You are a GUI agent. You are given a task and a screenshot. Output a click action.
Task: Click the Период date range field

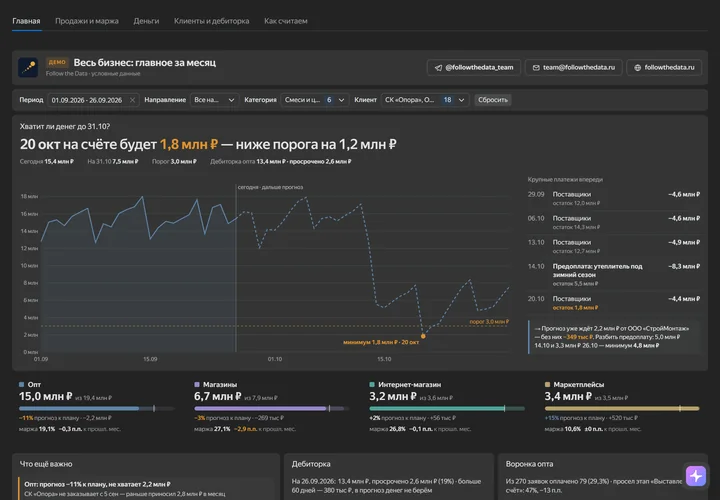click(93, 100)
